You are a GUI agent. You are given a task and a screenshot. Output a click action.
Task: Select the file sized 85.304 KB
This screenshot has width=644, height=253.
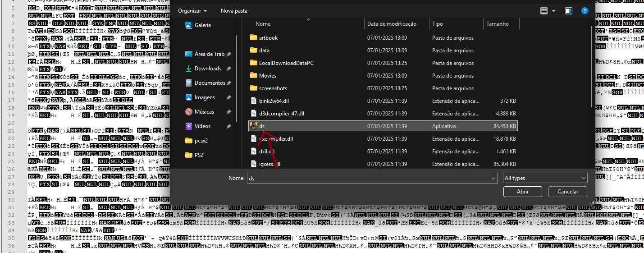point(383,164)
